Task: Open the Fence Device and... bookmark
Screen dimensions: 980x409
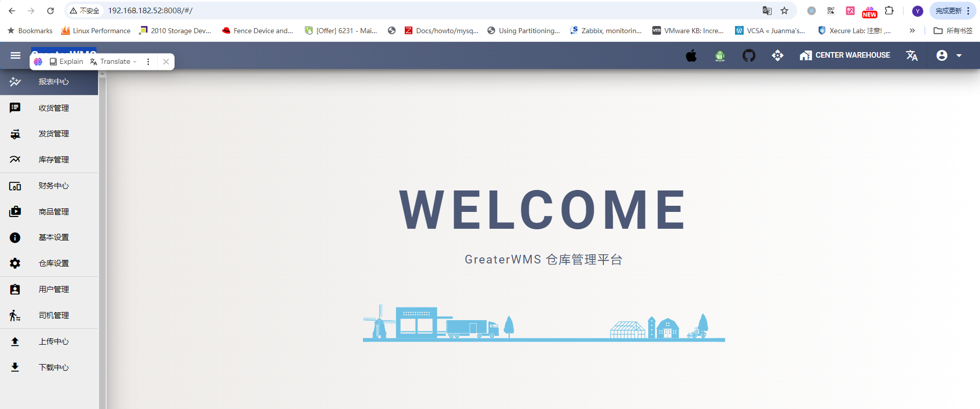Action: pos(258,31)
